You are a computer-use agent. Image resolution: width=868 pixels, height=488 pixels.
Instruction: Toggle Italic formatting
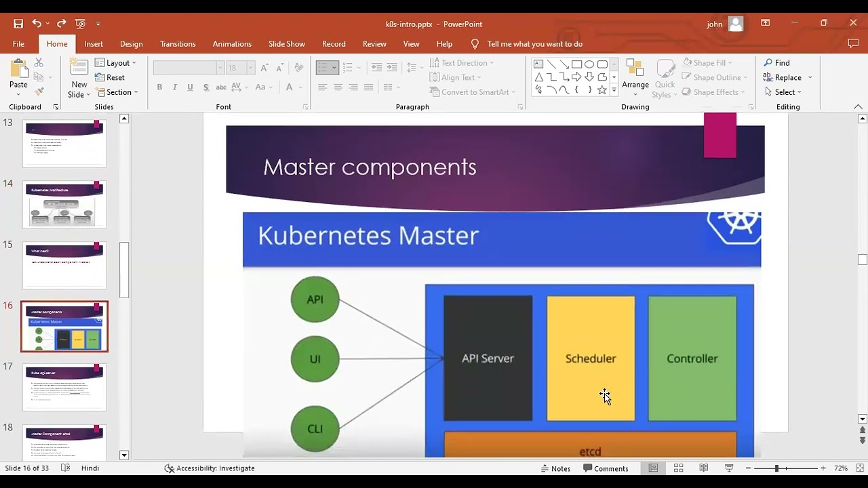point(175,87)
